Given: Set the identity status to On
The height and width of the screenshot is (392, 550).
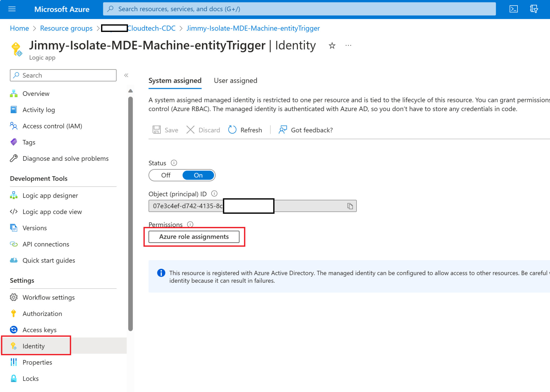Looking at the screenshot, I should (x=198, y=175).
